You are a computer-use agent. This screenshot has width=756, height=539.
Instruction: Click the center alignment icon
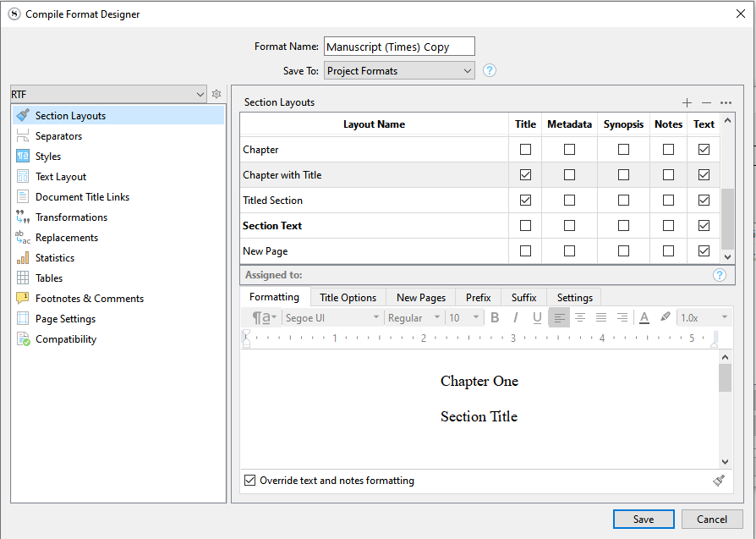tap(580, 317)
